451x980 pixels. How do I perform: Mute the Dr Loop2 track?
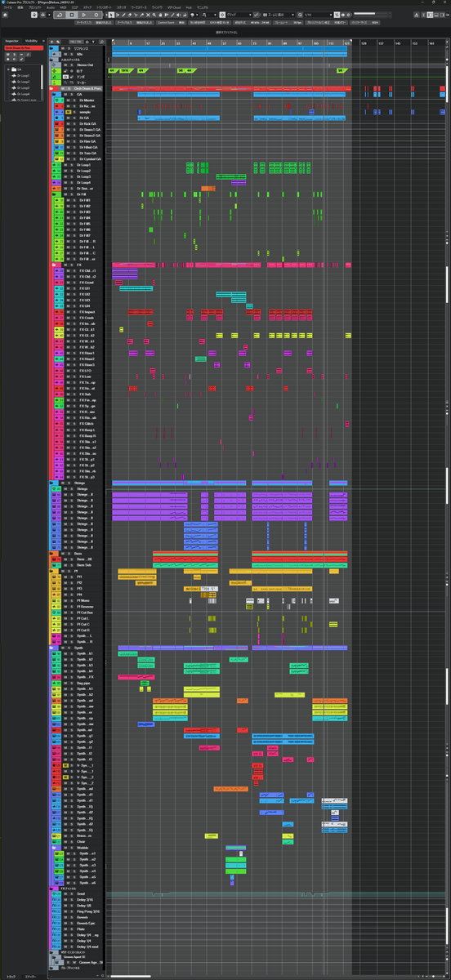(65, 171)
